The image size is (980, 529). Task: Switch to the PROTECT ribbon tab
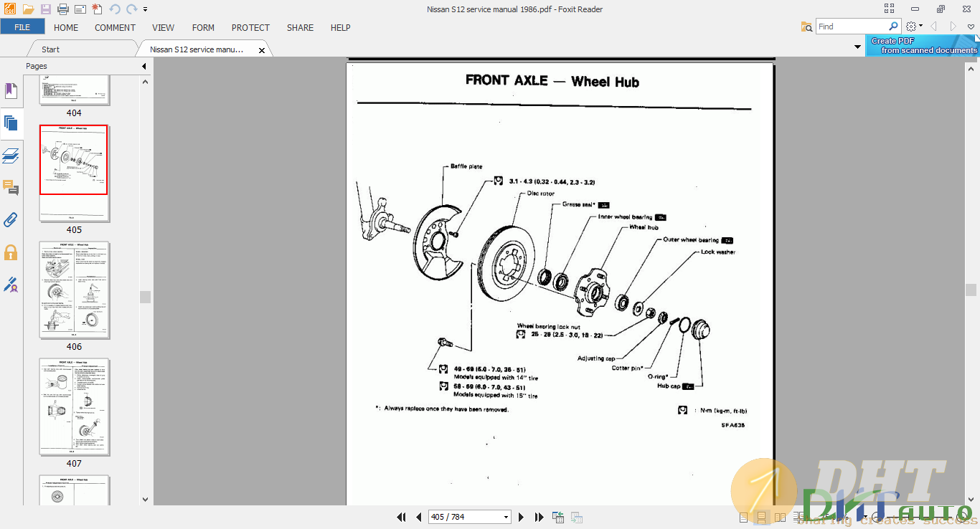click(x=250, y=27)
